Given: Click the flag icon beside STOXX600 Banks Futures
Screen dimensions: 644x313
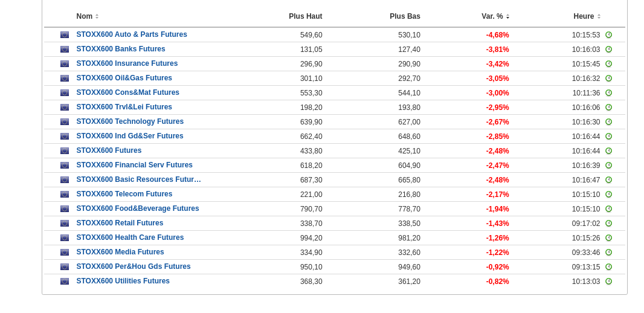Looking at the screenshot, I should pyautogui.click(x=65, y=50).
